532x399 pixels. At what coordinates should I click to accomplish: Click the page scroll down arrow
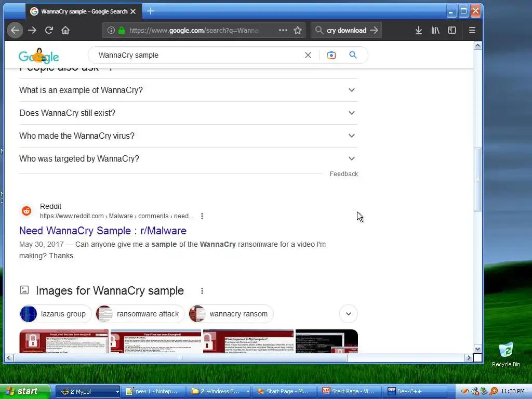478,349
